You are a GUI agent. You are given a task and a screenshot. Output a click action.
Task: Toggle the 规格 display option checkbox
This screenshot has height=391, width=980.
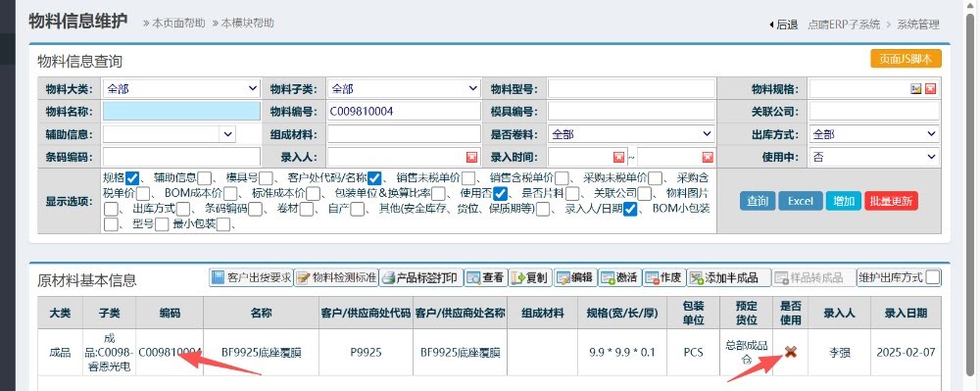tap(131, 178)
